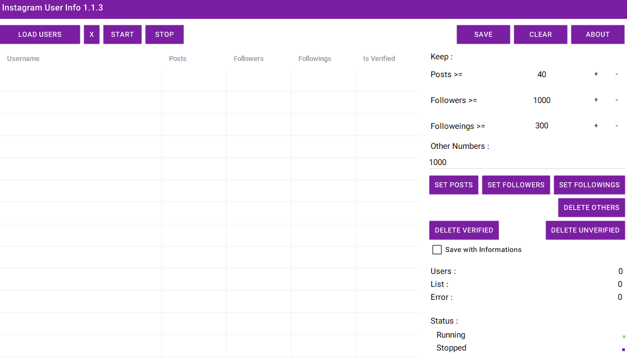
Task: Enable Save with Informations checkbox
Action: 437,250
